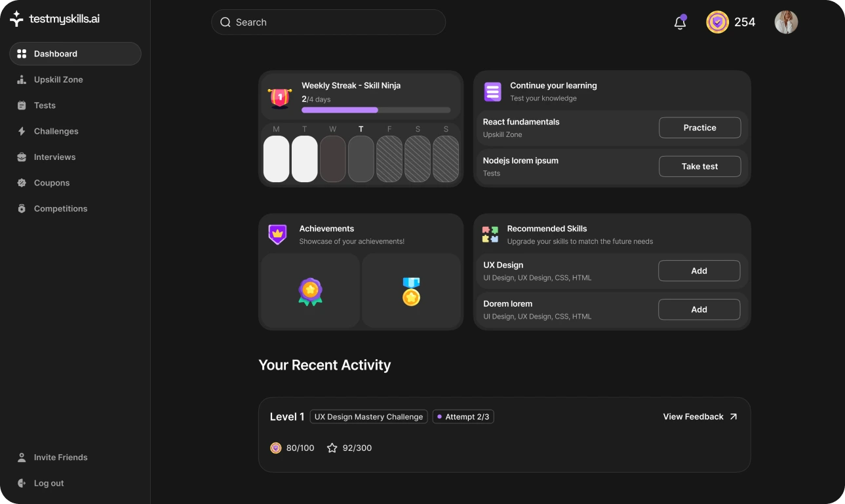
Task: Click the Achievements crown shield icon
Action: (x=278, y=235)
